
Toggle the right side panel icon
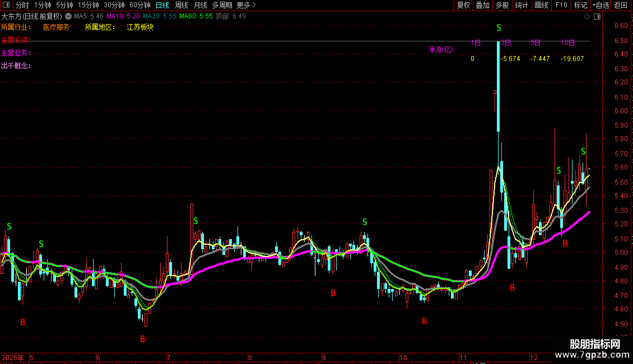(597, 17)
